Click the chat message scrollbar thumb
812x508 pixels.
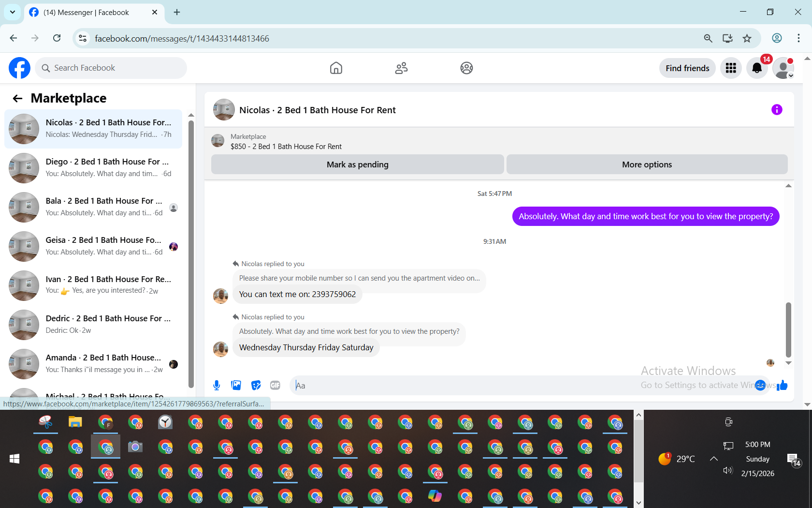pyautogui.click(x=788, y=329)
